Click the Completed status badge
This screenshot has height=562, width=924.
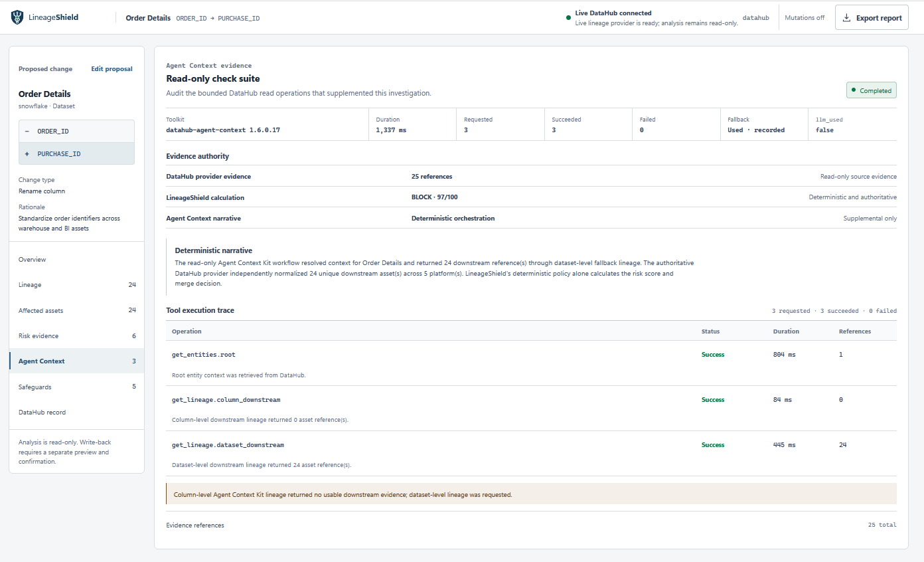tap(871, 90)
